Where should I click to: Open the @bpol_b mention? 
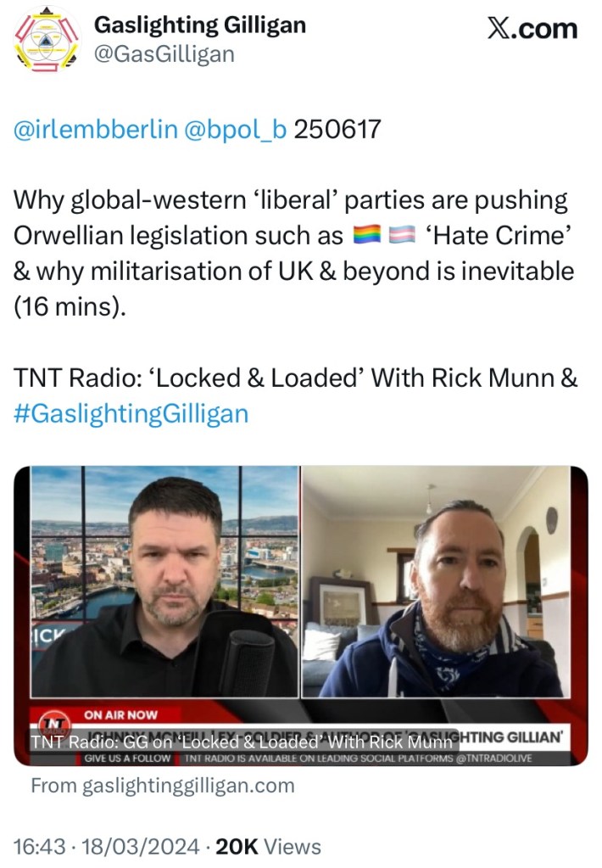pos(235,129)
